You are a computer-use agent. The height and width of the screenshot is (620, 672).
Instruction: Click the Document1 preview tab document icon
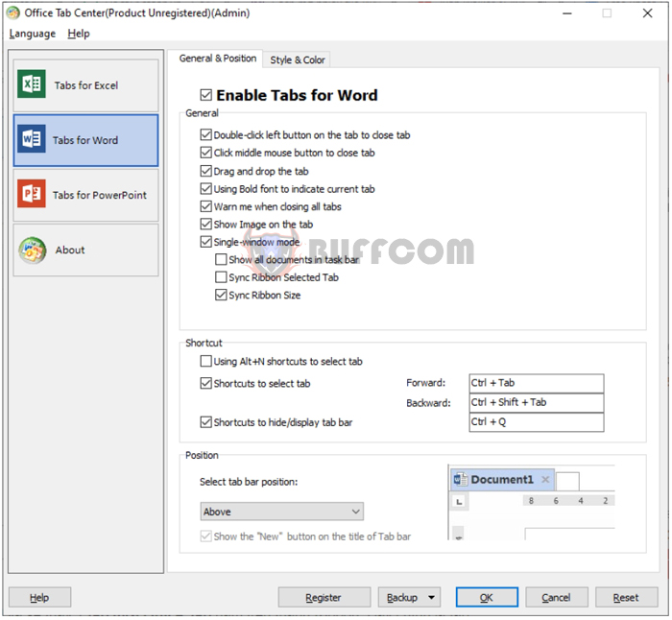(x=460, y=479)
